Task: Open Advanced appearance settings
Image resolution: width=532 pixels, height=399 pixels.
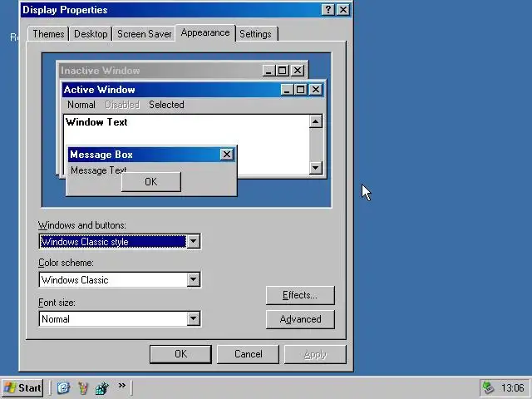Action: 300,319
